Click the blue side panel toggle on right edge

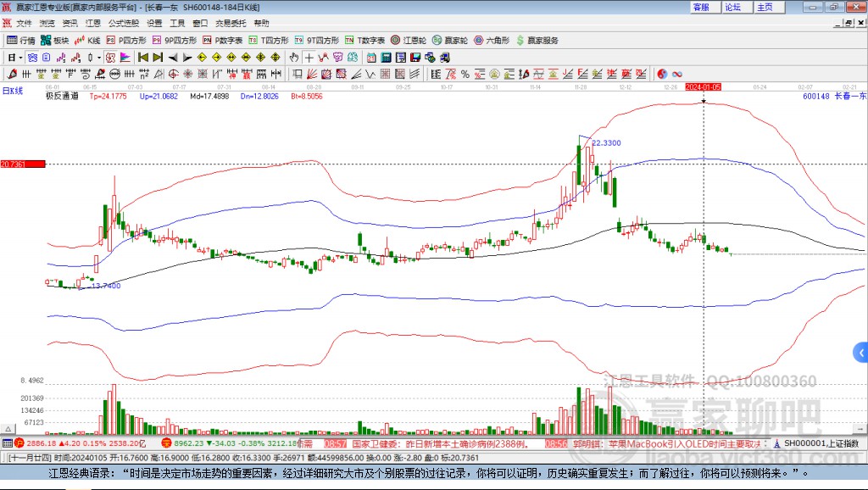pos(860,352)
